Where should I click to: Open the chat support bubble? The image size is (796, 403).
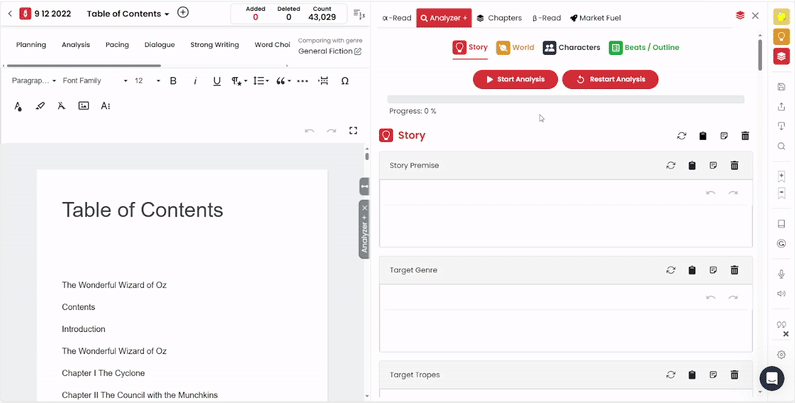(x=772, y=378)
